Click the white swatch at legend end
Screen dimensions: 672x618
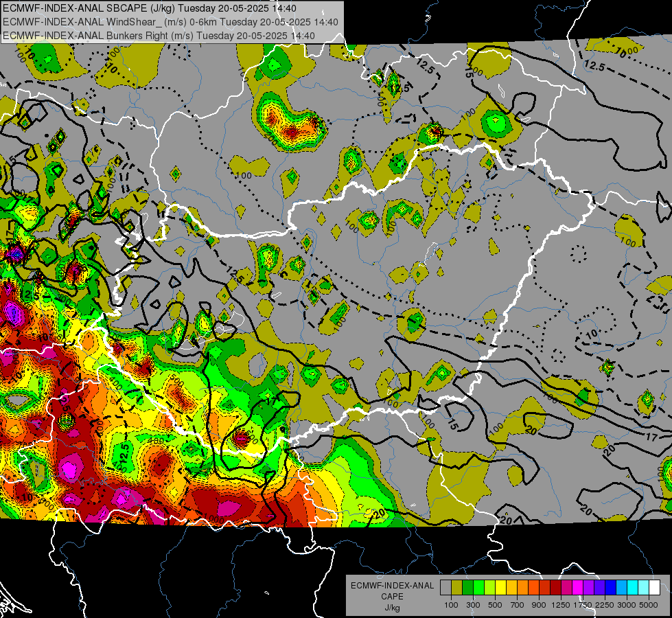[x=655, y=587]
